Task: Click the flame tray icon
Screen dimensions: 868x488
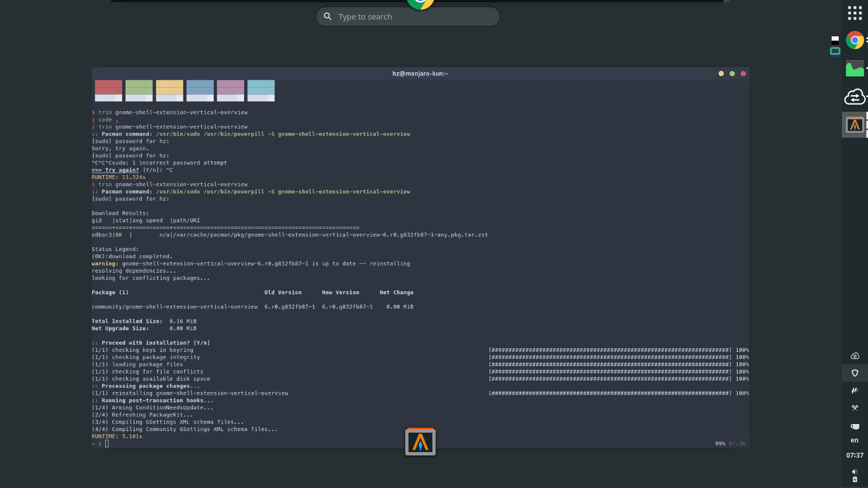Action: point(855,390)
